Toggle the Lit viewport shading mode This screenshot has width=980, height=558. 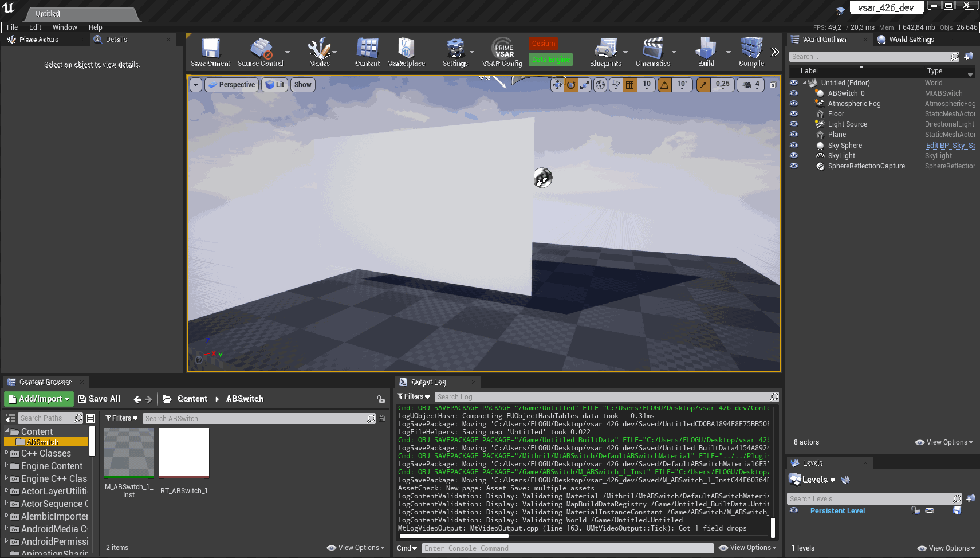point(274,84)
